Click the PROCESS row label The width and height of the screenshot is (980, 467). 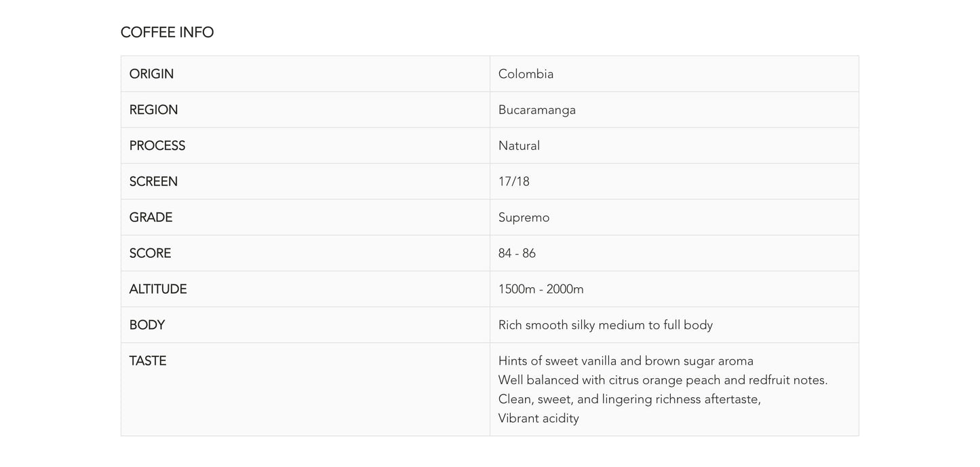pyautogui.click(x=157, y=146)
